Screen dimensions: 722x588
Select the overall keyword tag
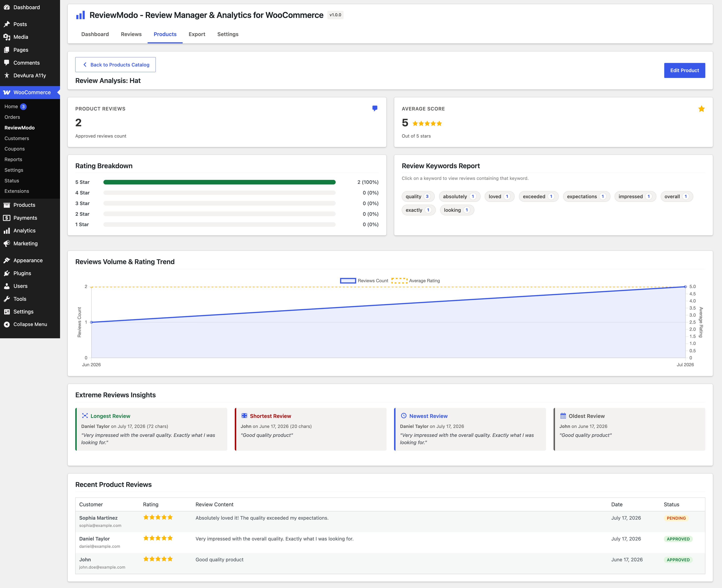coord(677,196)
